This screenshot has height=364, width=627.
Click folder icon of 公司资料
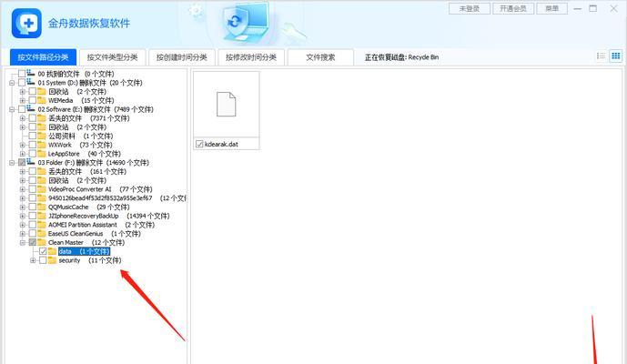tap(42, 136)
